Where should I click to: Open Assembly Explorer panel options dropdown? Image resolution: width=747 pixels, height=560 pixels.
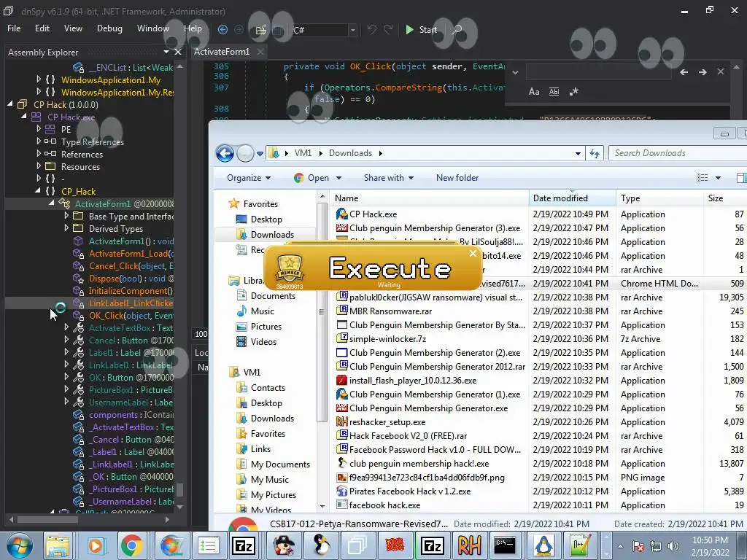coord(166,52)
